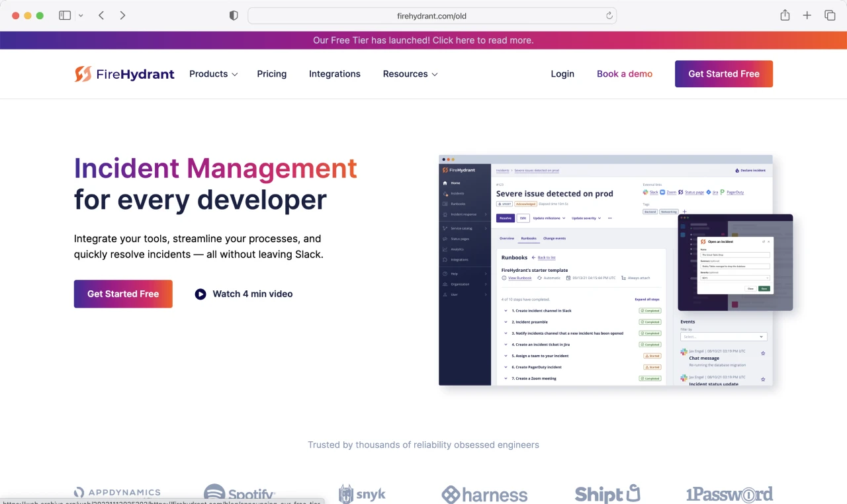Image resolution: width=847 pixels, height=504 pixels.
Task: Reload the page with refresh icon
Action: pos(609,15)
